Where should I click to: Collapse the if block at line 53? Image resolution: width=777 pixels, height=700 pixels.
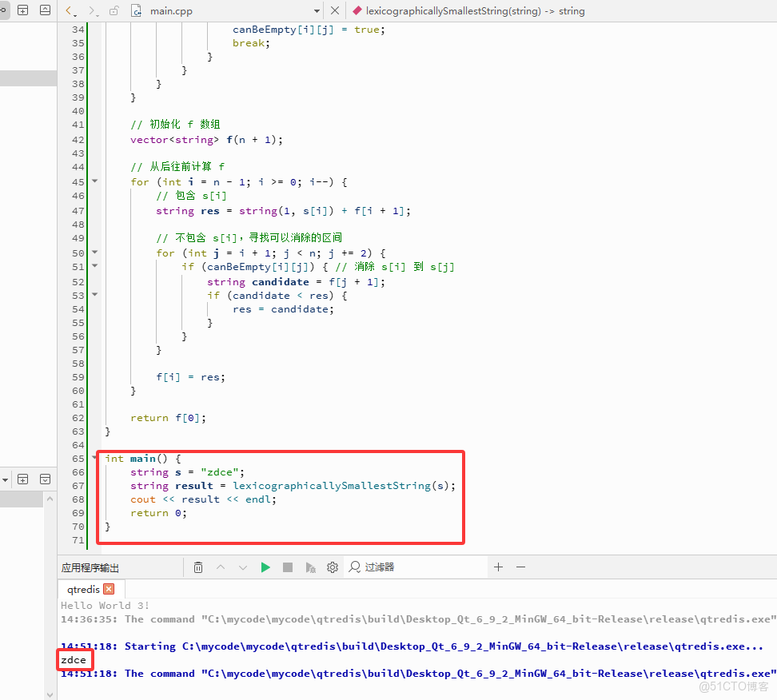click(x=94, y=294)
